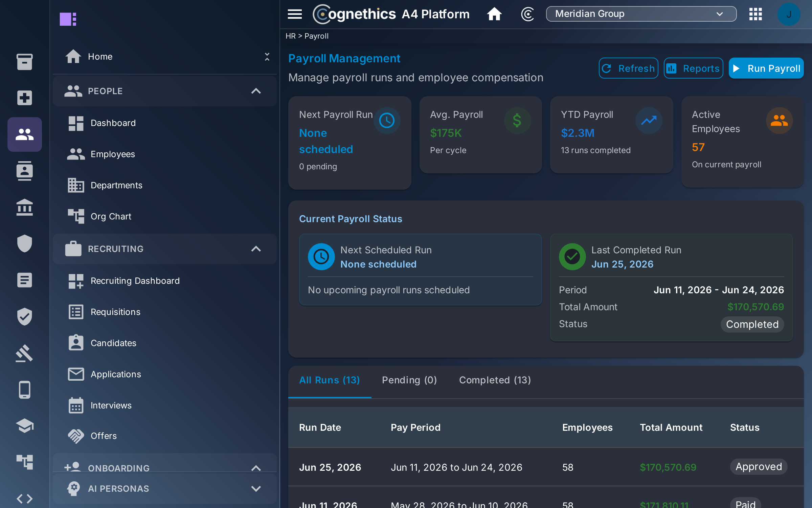Click the Cognethics swirl icon near organization selector
Screen dimensions: 812x508
527,14
